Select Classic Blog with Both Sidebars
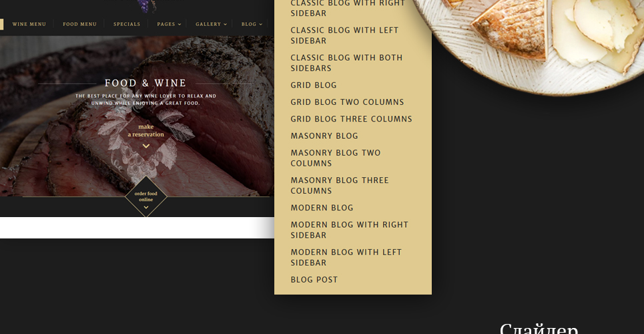The height and width of the screenshot is (334, 644). click(346, 63)
